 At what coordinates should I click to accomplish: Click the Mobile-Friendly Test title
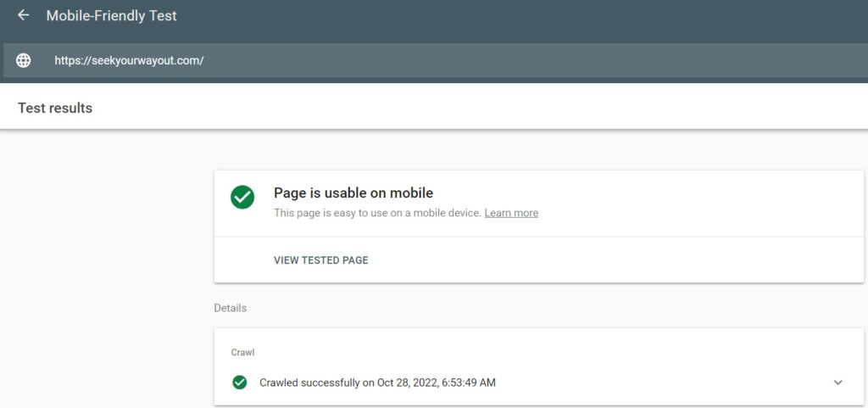coord(111,15)
